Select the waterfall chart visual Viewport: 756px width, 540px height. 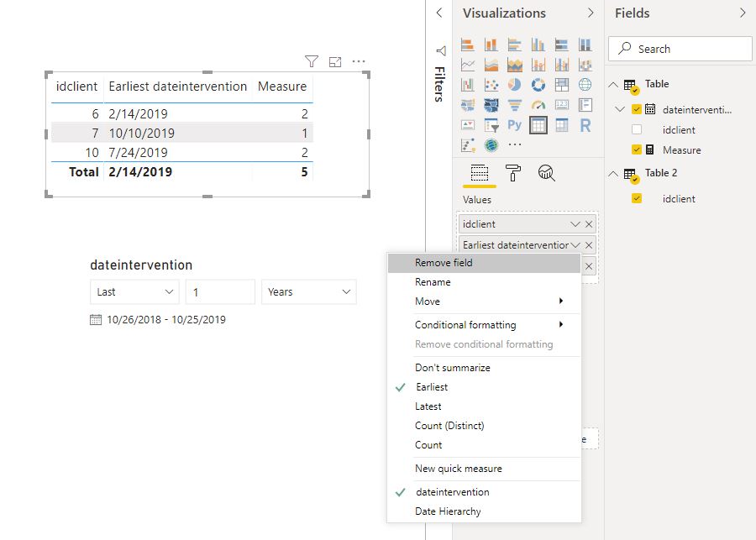pos(468,85)
